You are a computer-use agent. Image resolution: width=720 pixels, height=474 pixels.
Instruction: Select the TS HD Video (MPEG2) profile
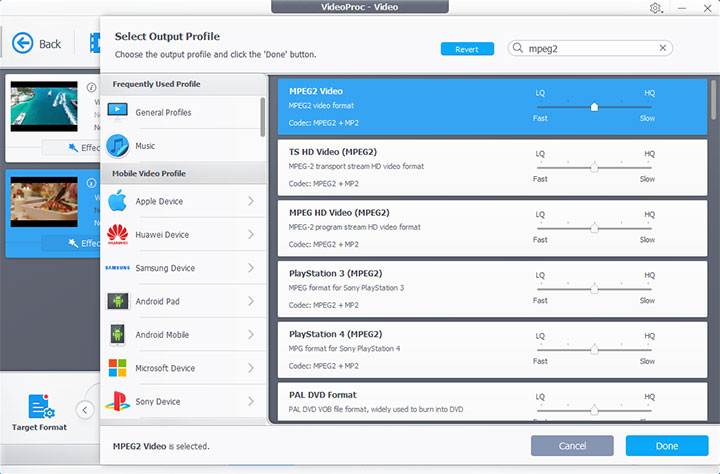[x=492, y=167]
